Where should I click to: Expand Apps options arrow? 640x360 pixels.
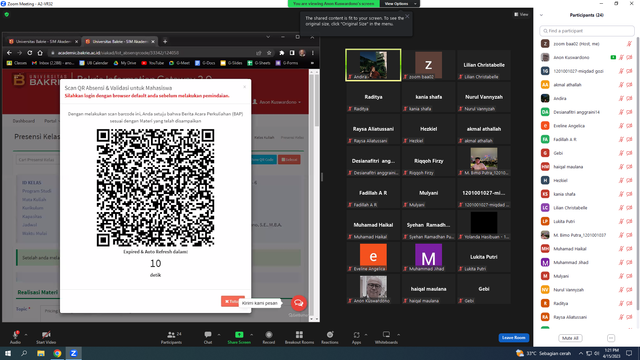click(x=366, y=335)
